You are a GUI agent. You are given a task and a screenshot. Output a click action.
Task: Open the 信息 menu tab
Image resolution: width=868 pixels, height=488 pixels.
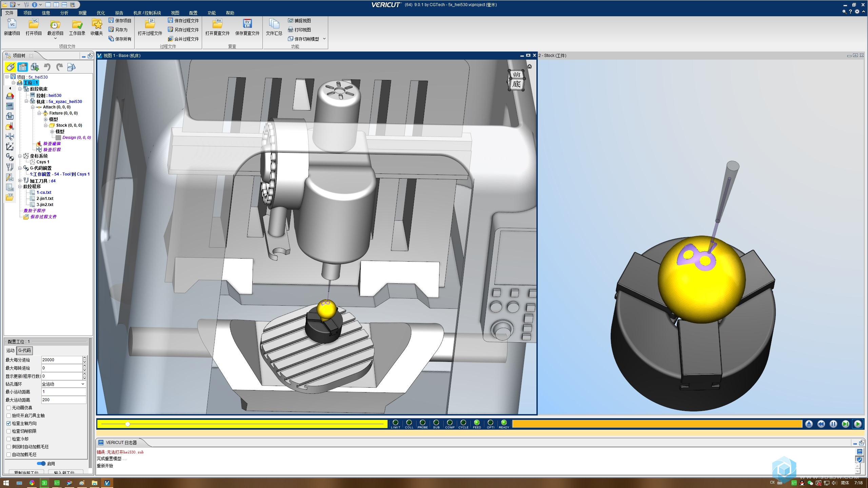tap(46, 13)
